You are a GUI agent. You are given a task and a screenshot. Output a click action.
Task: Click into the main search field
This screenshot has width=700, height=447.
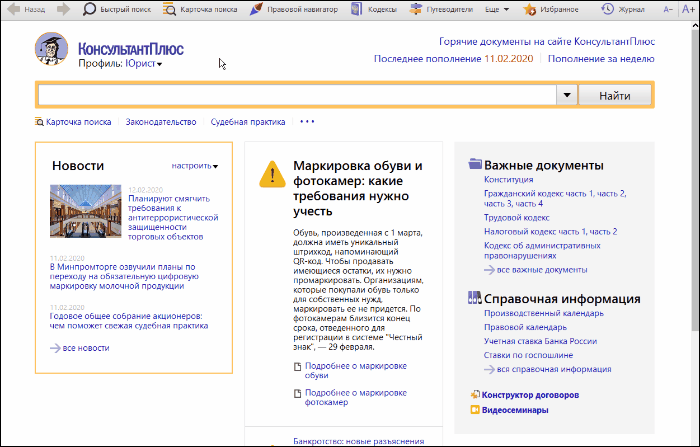click(297, 95)
